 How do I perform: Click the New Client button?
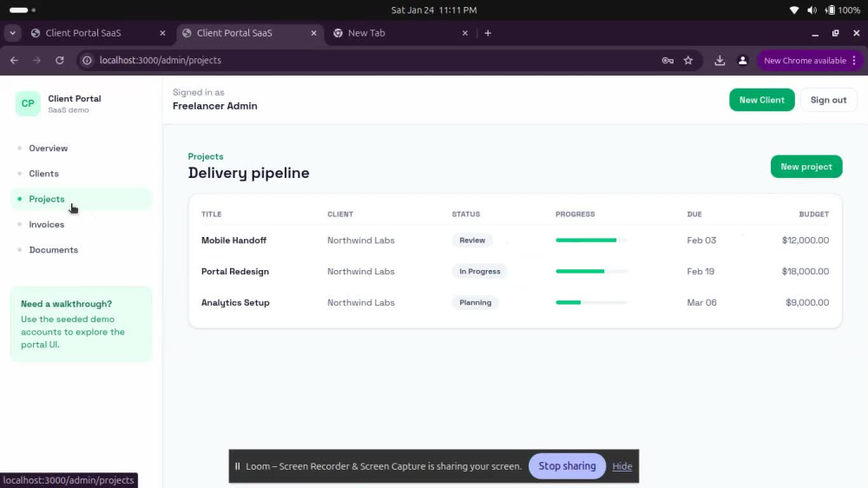pyautogui.click(x=762, y=100)
